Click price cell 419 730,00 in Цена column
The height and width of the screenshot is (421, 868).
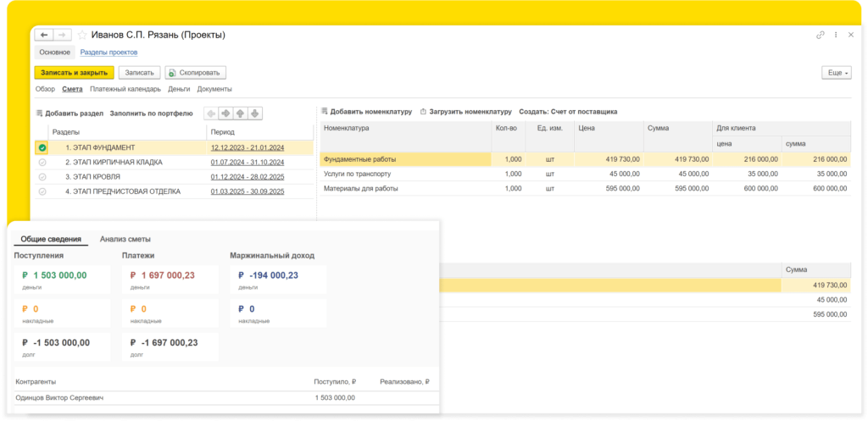point(609,159)
